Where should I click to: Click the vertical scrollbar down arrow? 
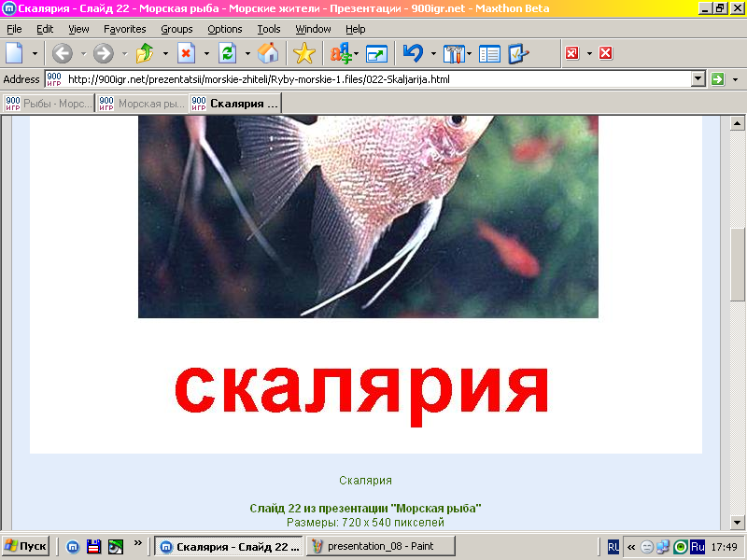point(738,522)
